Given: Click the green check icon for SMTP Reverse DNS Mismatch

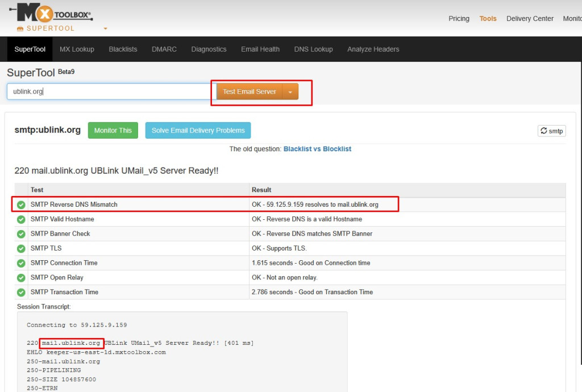Looking at the screenshot, I should point(21,205).
